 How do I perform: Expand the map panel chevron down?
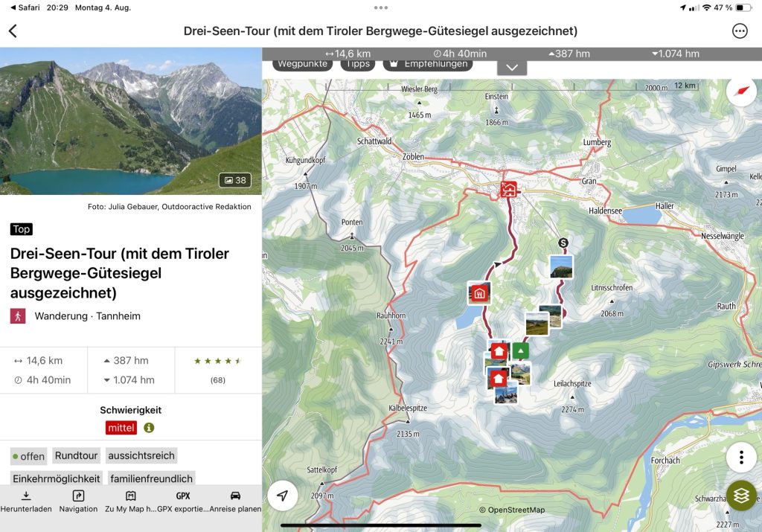[512, 68]
